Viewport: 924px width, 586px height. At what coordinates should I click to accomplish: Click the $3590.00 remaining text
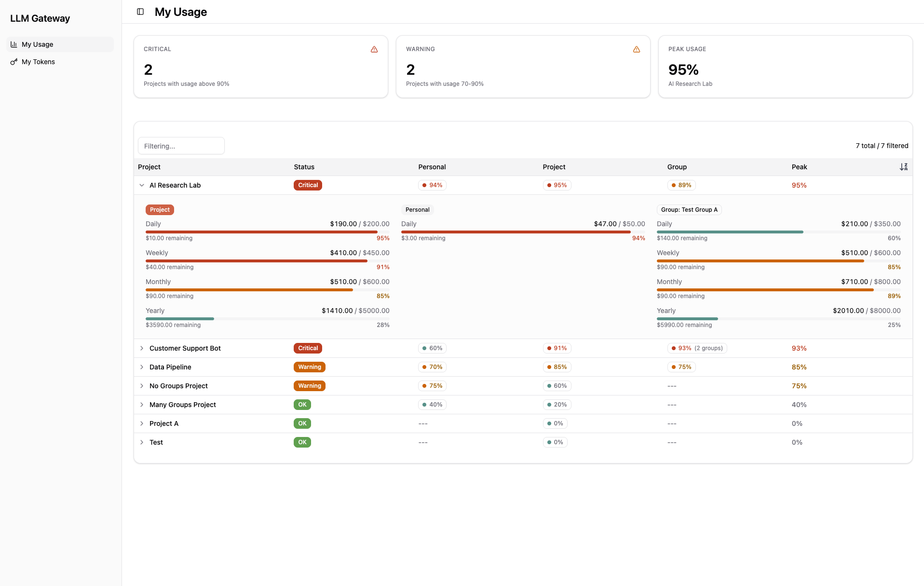click(173, 325)
